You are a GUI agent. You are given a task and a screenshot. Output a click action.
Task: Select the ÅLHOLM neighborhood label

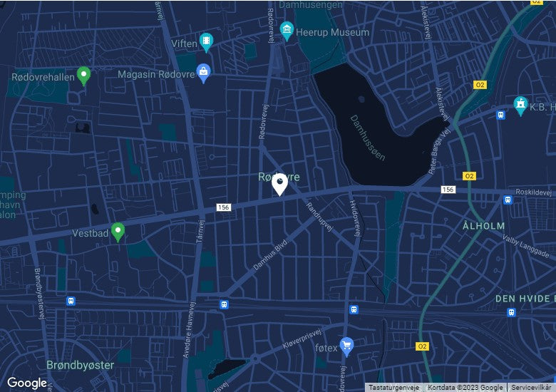484,226
